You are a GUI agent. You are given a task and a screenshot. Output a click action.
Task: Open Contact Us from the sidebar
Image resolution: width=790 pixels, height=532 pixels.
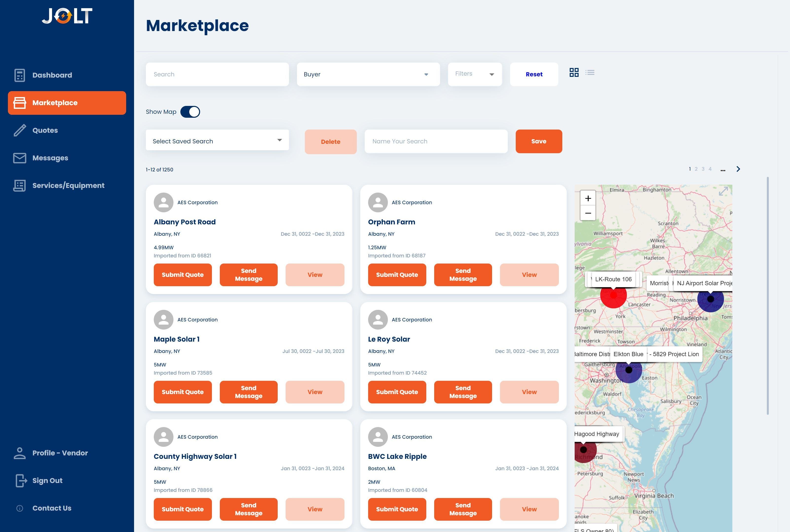pyautogui.click(x=52, y=508)
